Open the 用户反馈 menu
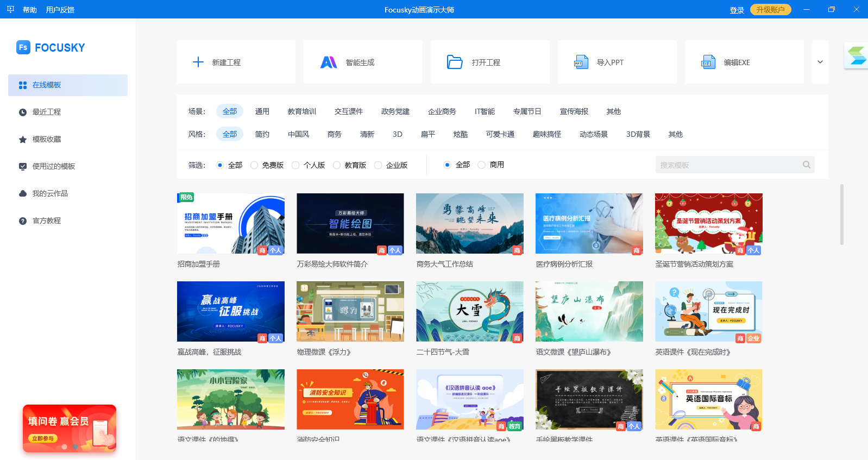The image size is (868, 460). (x=60, y=10)
